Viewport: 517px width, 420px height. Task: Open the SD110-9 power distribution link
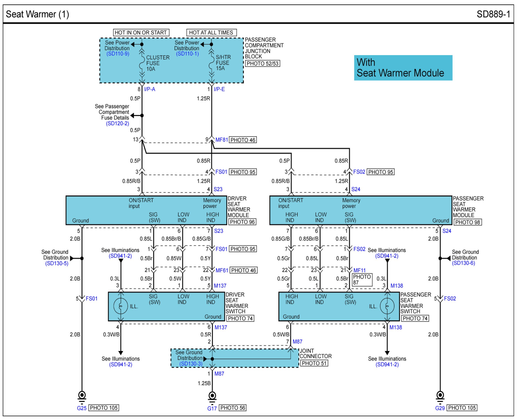118,54
